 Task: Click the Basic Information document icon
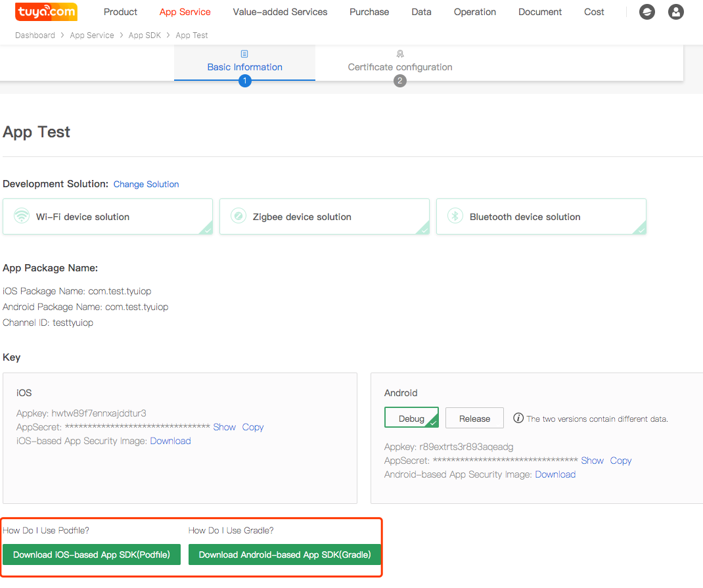244,54
